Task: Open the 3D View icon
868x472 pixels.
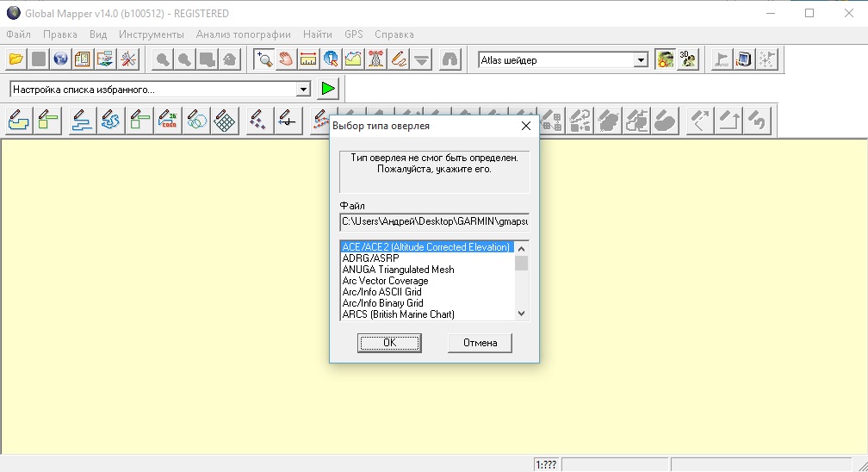Action: pyautogui.click(x=687, y=59)
